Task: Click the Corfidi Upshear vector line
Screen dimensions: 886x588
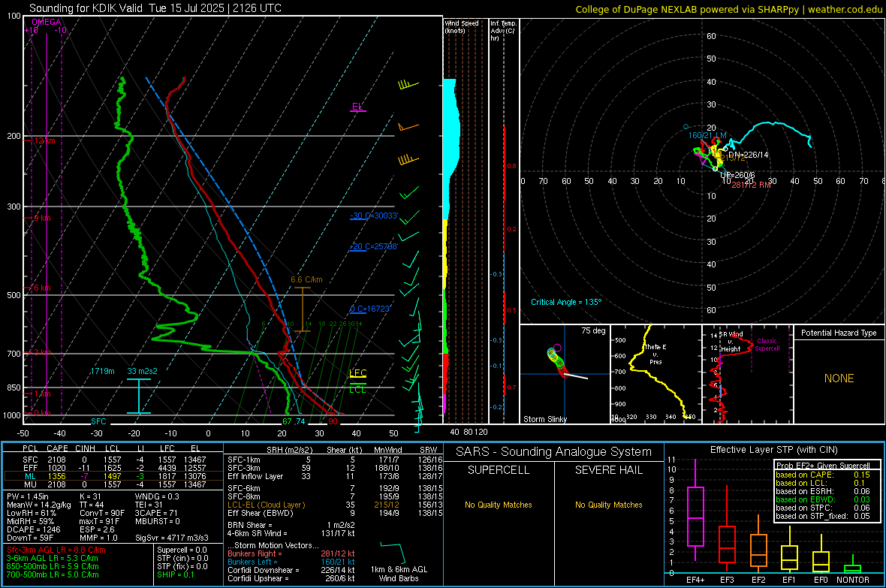Action: click(x=291, y=578)
